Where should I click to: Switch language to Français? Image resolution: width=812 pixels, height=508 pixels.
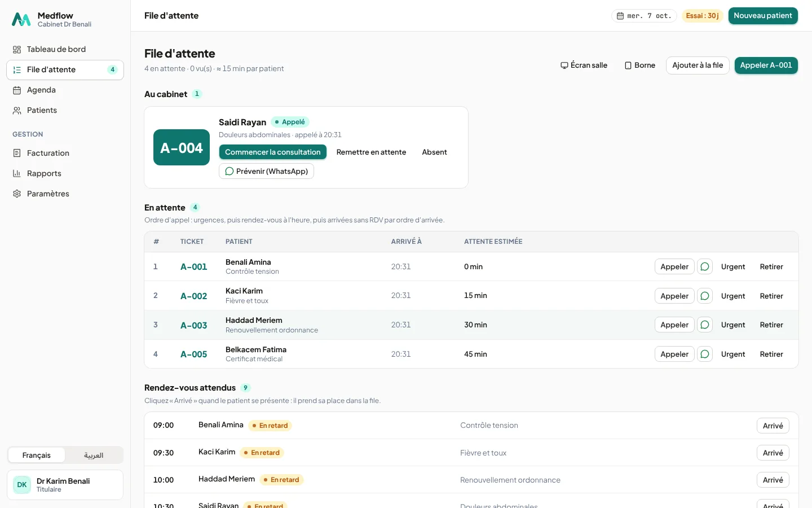pyautogui.click(x=37, y=456)
